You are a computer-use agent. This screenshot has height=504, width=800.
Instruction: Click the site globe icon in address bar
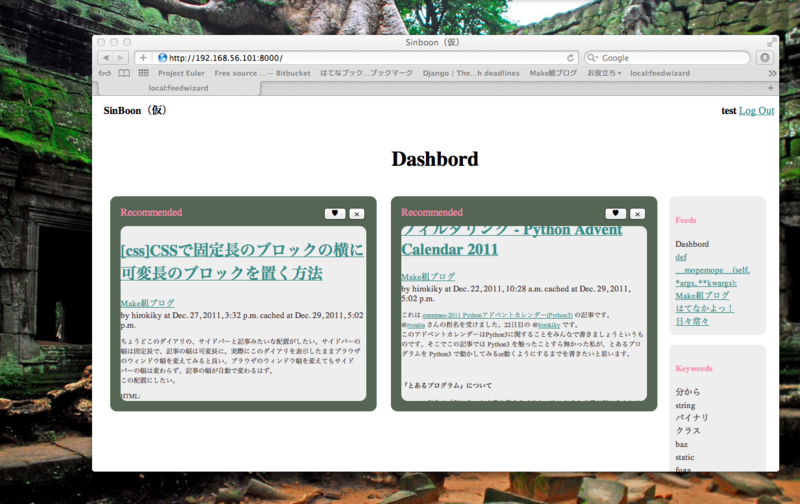162,58
